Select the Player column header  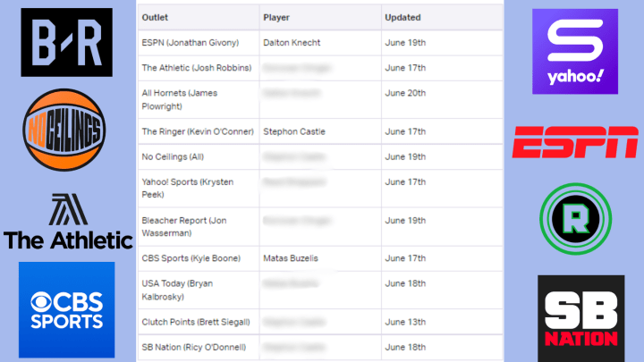[276, 18]
